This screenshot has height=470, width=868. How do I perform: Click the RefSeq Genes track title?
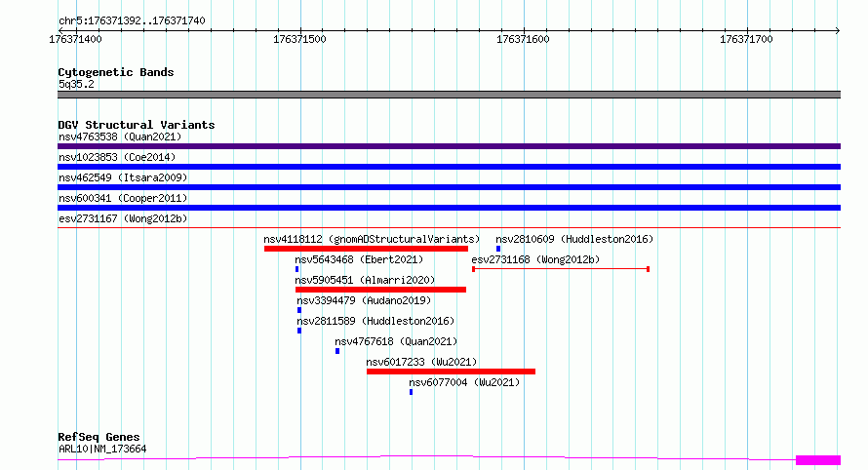point(99,438)
